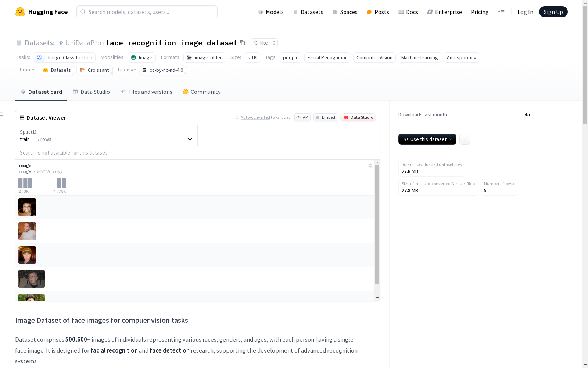588x368 pixels.
Task: Open the Use this dataset dropdown
Action: point(427,139)
